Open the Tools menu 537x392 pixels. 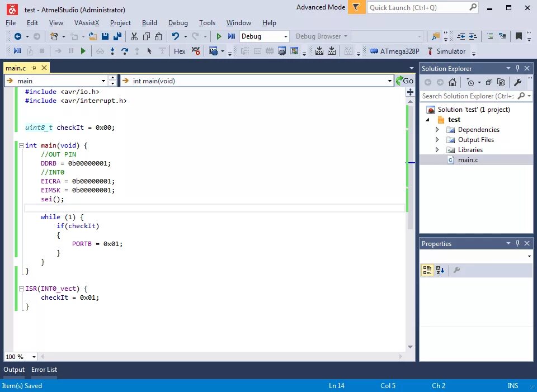pos(207,22)
